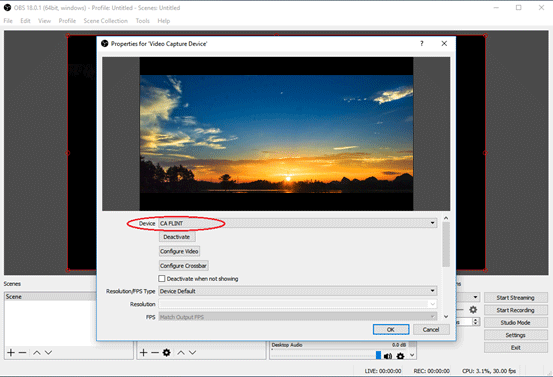Screen dimensions: 553x377
Task: Click the properties scrollbar up arrow
Action: click(446, 218)
